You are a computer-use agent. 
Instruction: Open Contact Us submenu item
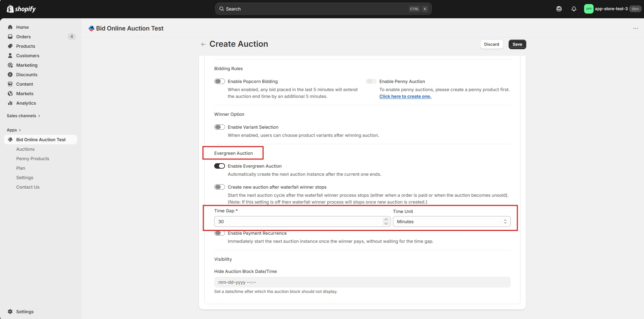click(x=28, y=187)
